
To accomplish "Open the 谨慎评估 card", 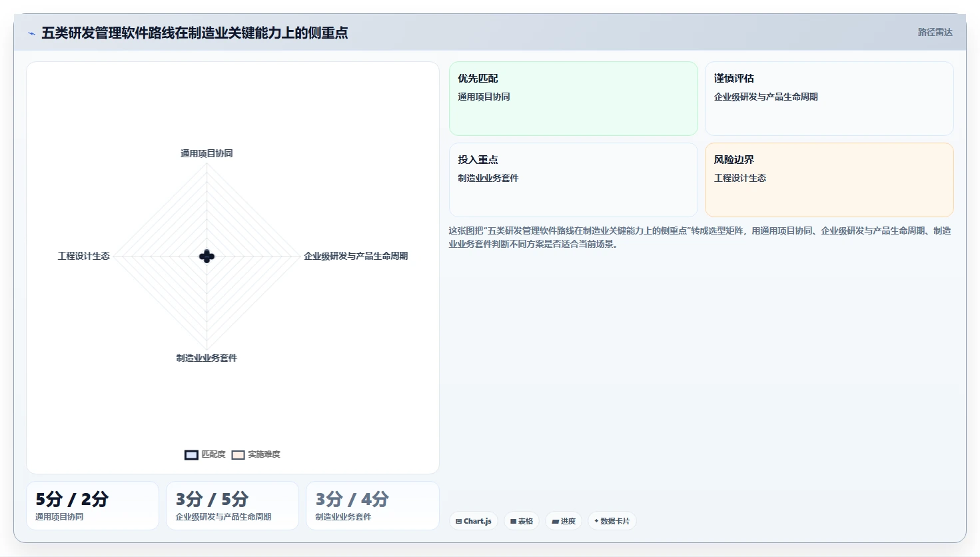I will [x=829, y=99].
